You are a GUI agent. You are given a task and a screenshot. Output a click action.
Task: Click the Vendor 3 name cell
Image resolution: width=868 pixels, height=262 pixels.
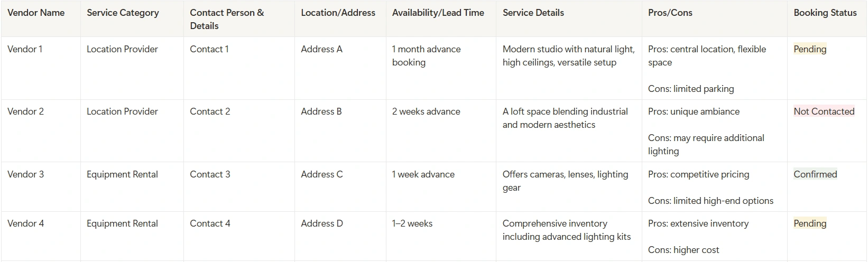(25, 174)
